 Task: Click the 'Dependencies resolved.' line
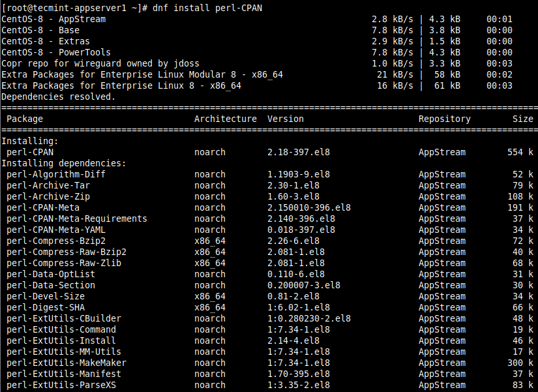[59, 97]
